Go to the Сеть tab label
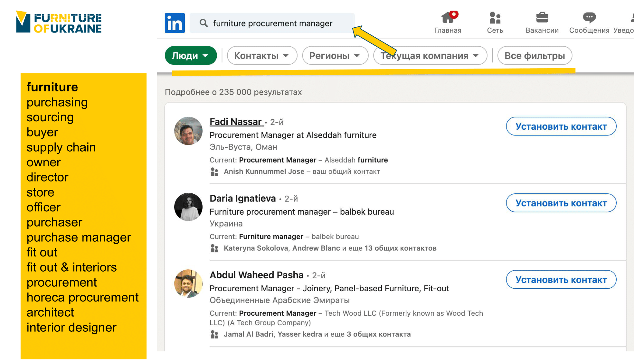 coord(495,30)
